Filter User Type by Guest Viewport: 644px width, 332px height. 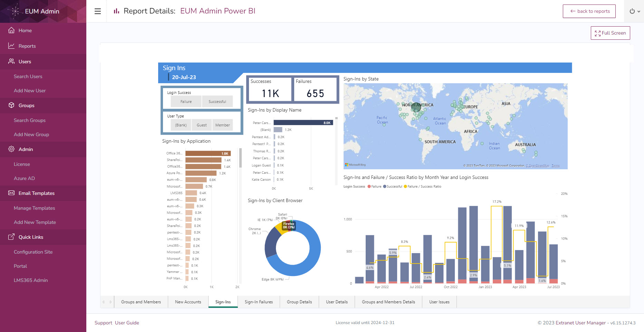tap(202, 125)
